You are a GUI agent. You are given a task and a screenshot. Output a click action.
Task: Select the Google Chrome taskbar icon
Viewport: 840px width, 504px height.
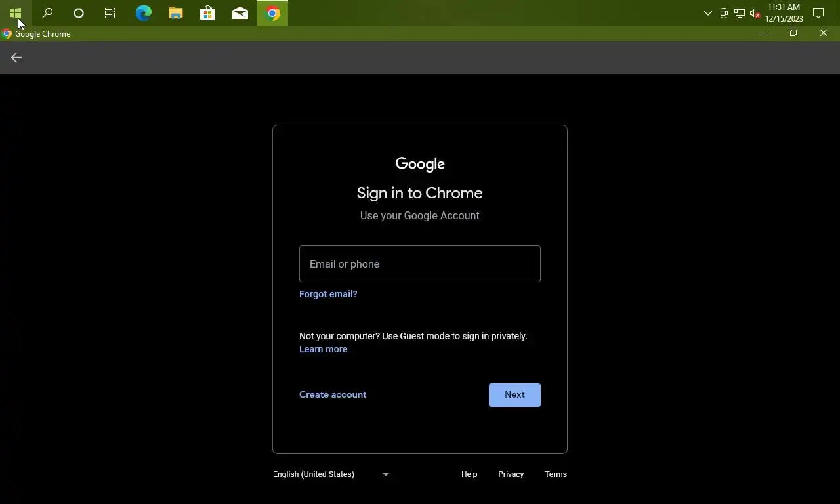272,13
